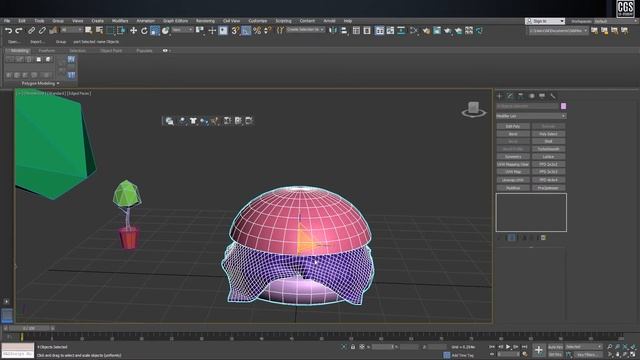Click the Play Animation button
The height and width of the screenshot is (360, 640).
click(x=508, y=347)
